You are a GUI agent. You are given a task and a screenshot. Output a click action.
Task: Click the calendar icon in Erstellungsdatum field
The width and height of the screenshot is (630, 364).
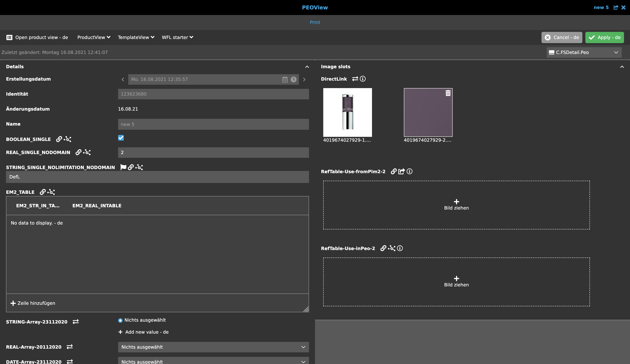(x=285, y=79)
